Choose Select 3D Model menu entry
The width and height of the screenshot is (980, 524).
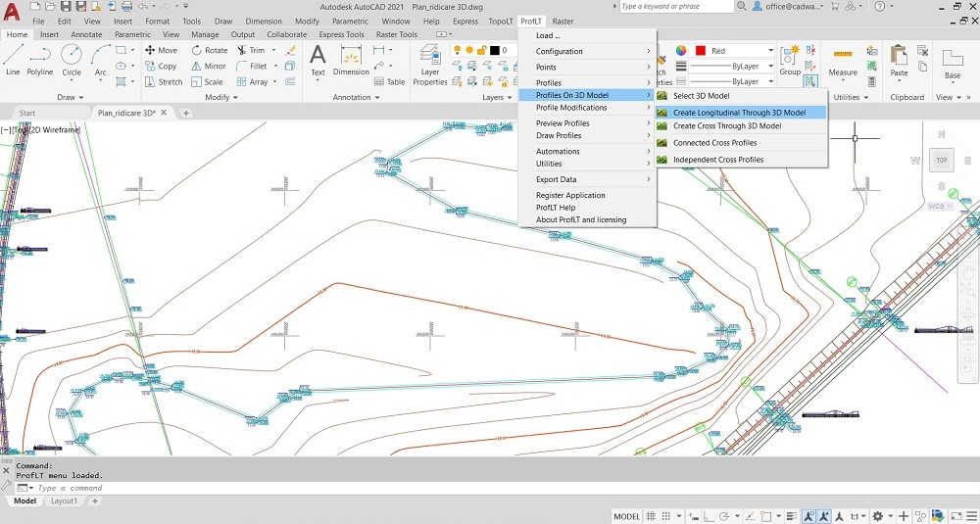[x=741, y=96]
